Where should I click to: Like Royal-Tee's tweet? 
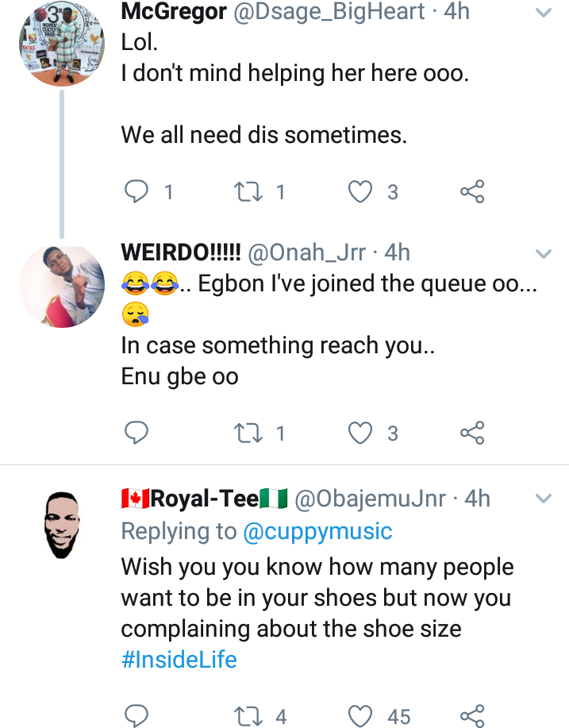click(x=362, y=716)
